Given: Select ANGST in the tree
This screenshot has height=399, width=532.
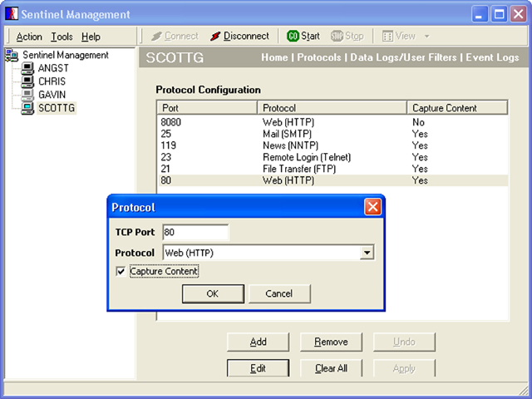Looking at the screenshot, I should [53, 68].
